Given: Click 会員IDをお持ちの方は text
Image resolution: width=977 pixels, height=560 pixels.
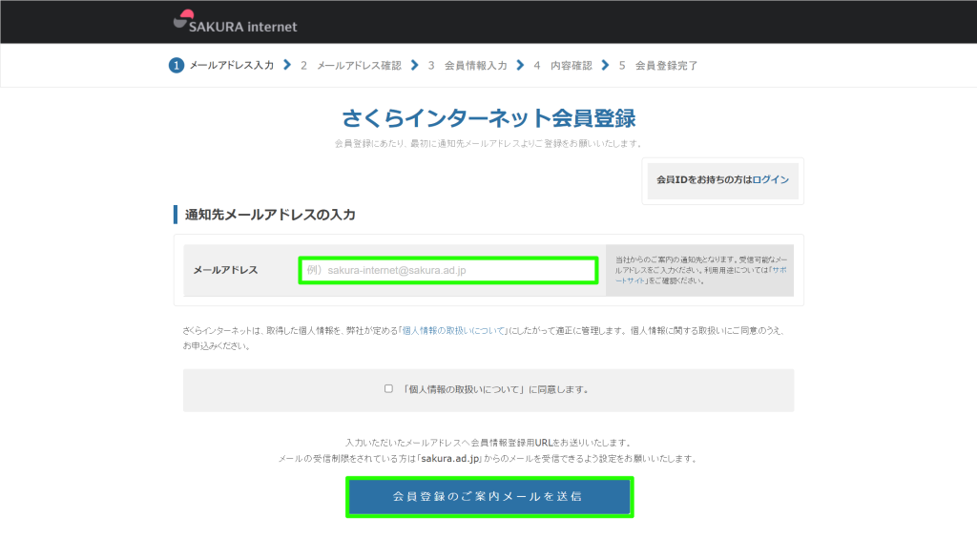Looking at the screenshot, I should click(704, 180).
